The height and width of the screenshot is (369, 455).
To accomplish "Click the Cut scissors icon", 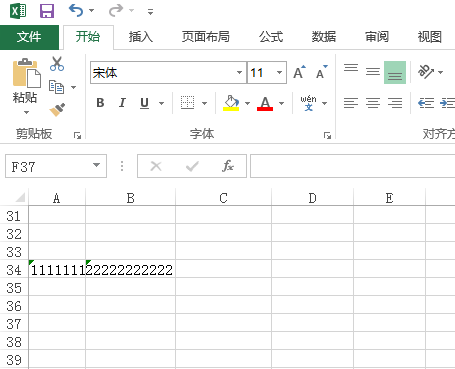I will click(x=57, y=64).
